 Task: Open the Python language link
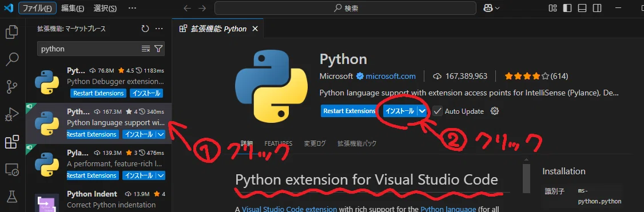click(448, 209)
